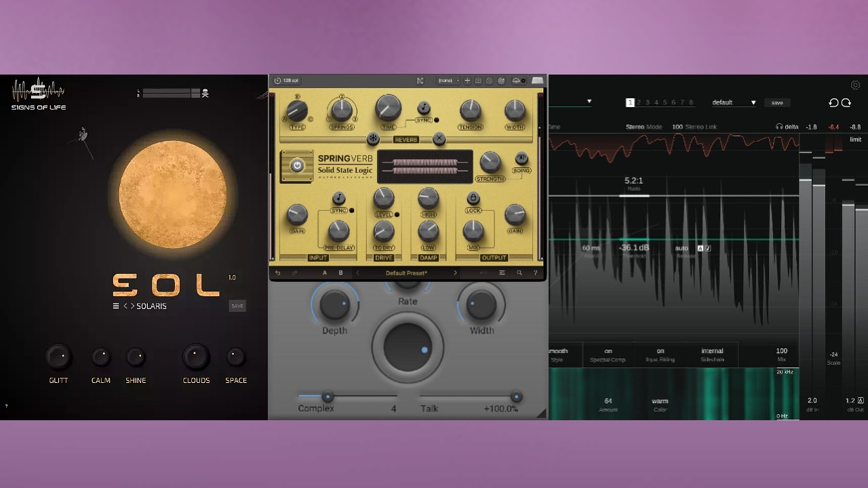The width and height of the screenshot is (868, 488).
Task: Open the hamburger menu next to SOLARIS
Action: [x=115, y=306]
